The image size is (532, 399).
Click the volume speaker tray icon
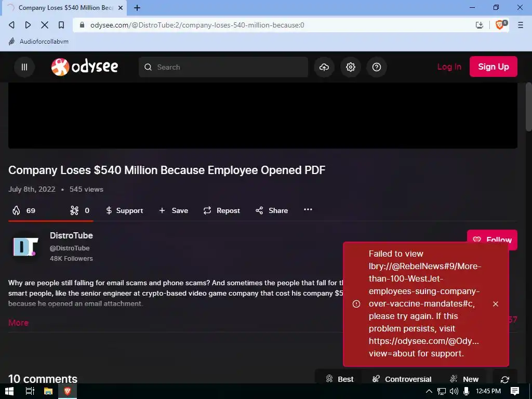pos(454,391)
